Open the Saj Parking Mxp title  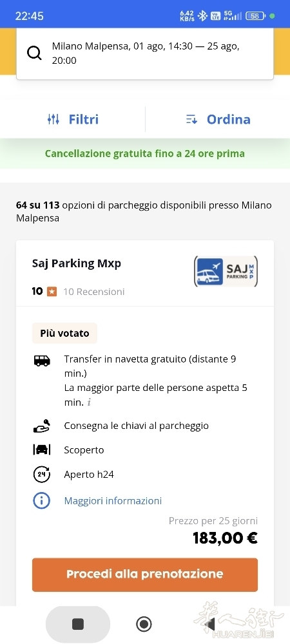tap(77, 263)
